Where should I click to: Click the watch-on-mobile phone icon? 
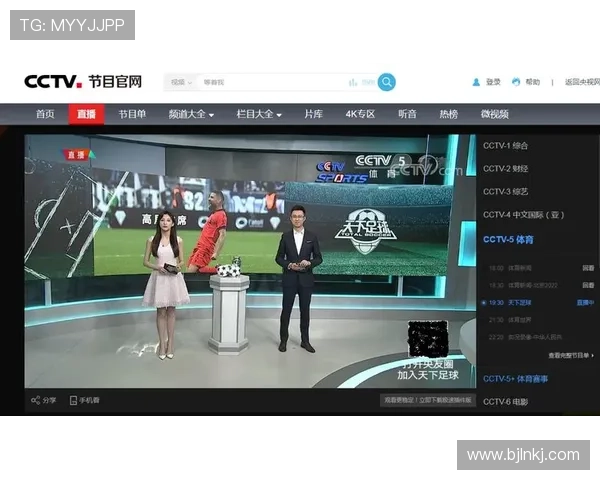pyautogui.click(x=74, y=400)
